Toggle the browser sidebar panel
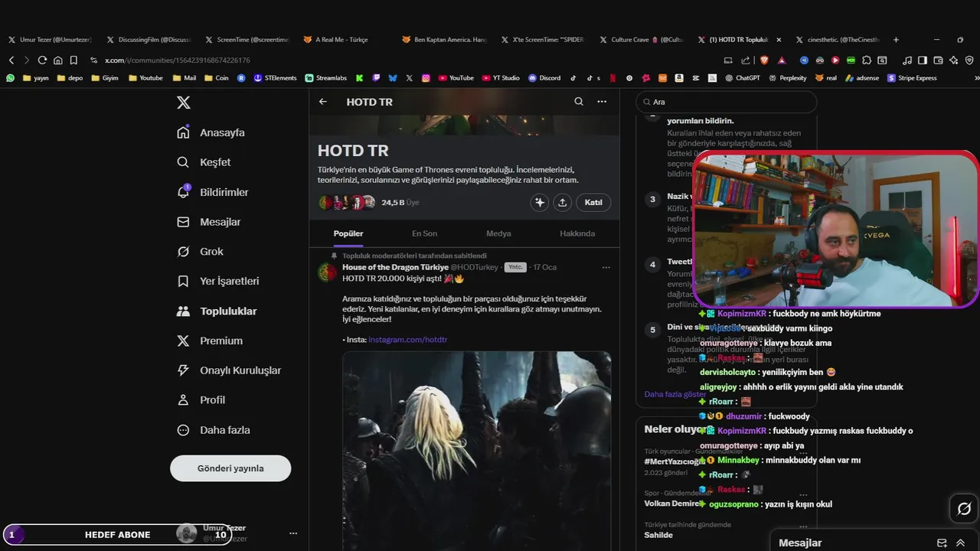The height and width of the screenshot is (551, 980). (x=923, y=60)
